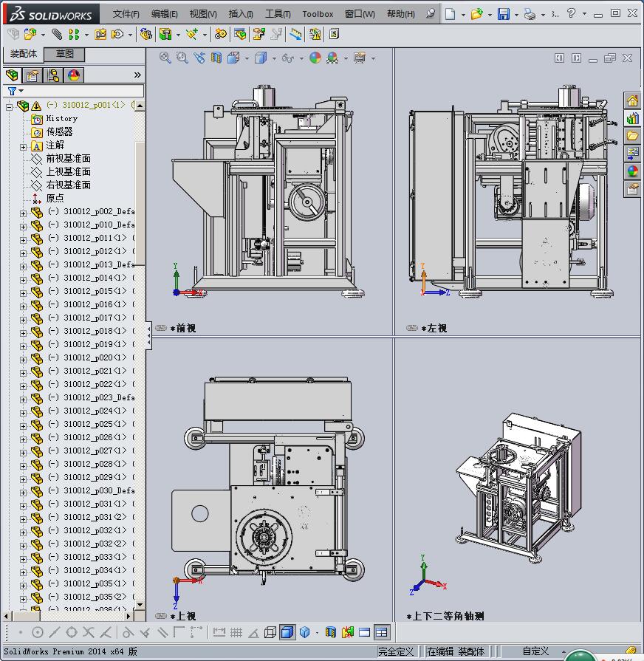Open the ConfigurationManager tab icon
Image resolution: width=644 pixels, height=661 pixels.
(53, 75)
